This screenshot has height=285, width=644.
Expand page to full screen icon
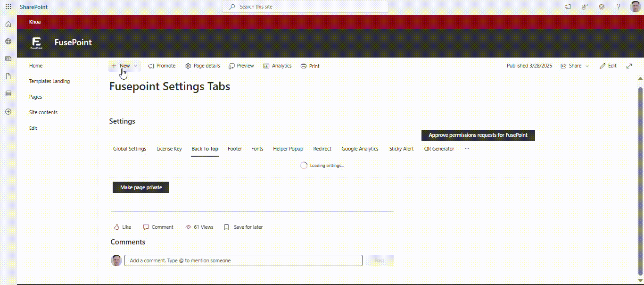tap(629, 66)
